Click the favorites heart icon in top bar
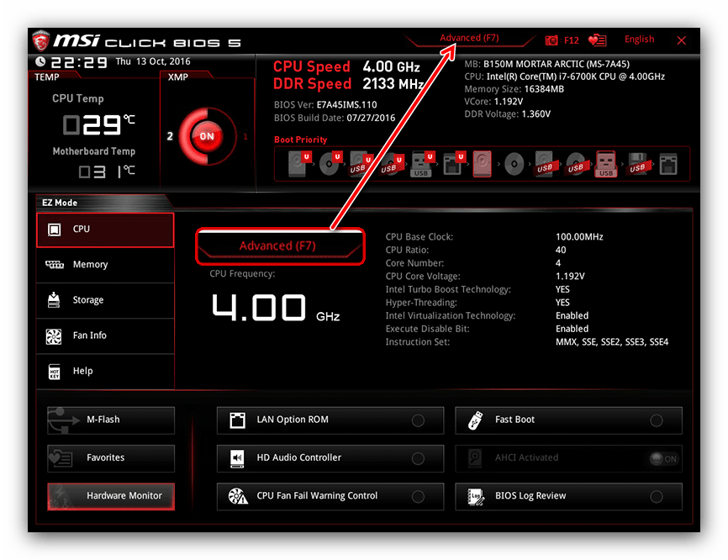Screen dimensions: 728x560 pos(598,40)
